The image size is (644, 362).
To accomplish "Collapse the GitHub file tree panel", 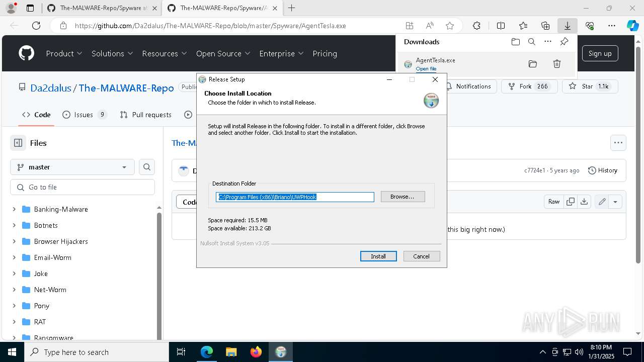I will (18, 143).
